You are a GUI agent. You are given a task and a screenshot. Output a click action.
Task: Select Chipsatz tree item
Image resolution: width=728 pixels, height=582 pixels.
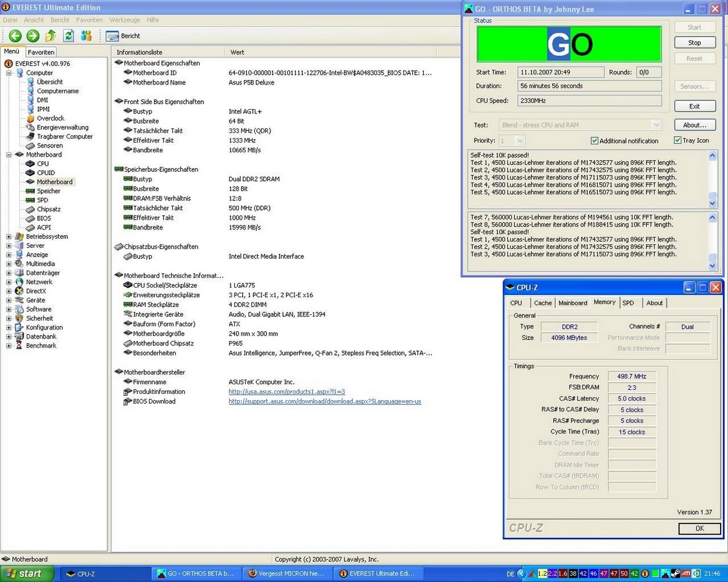point(48,209)
